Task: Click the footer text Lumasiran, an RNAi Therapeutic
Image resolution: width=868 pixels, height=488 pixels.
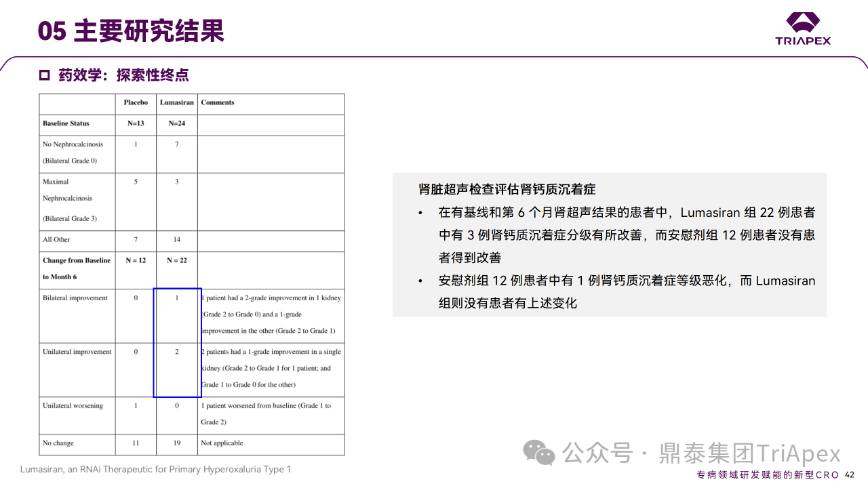Action: 155,469
